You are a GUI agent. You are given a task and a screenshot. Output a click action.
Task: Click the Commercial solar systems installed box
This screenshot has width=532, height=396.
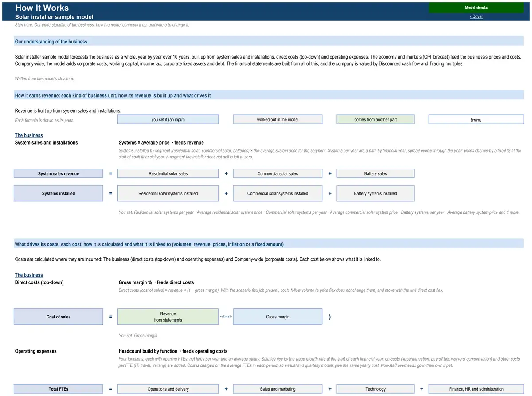click(278, 194)
